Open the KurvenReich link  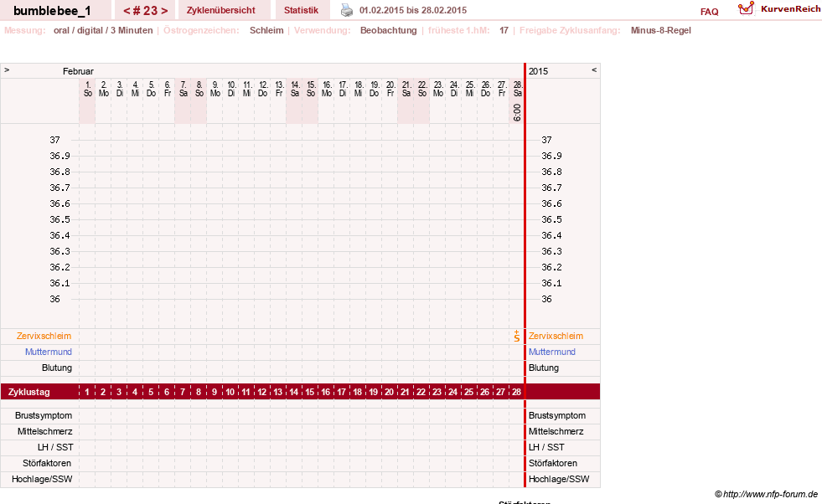click(x=790, y=9)
